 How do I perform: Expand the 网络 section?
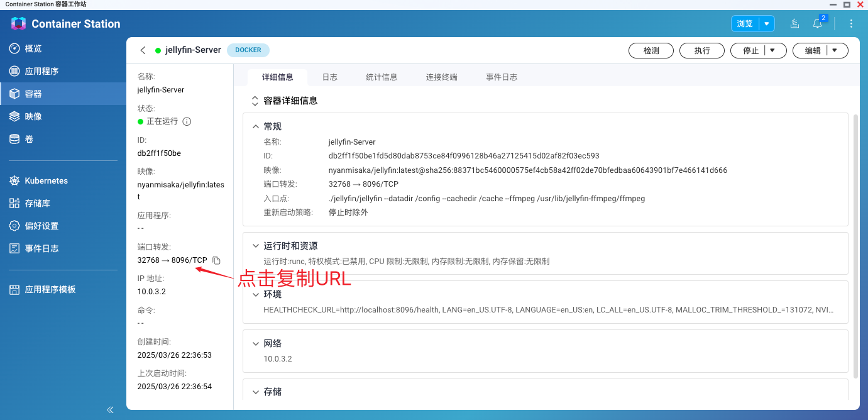coord(256,343)
